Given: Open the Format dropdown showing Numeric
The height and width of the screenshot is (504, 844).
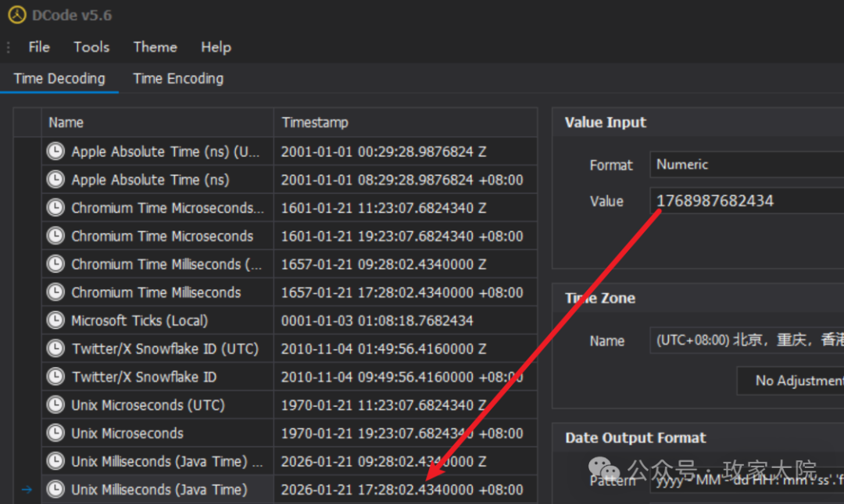Looking at the screenshot, I should 747,165.
